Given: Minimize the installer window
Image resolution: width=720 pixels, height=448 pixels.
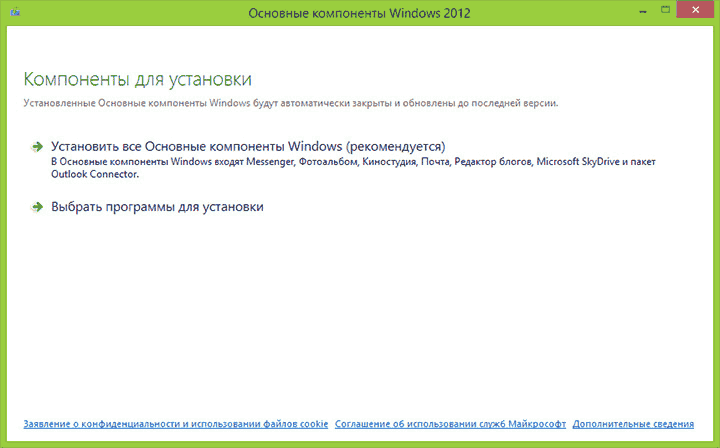Looking at the screenshot, I should pyautogui.click(x=643, y=11).
